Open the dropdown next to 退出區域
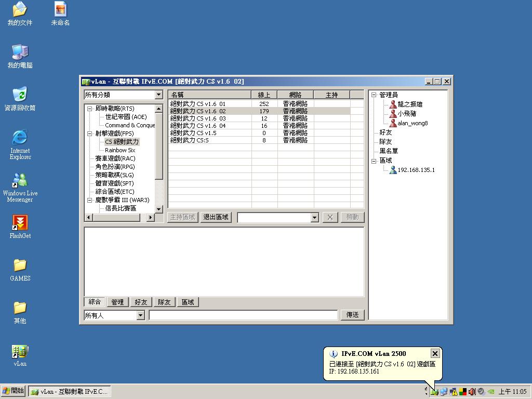532x399 pixels. point(315,218)
